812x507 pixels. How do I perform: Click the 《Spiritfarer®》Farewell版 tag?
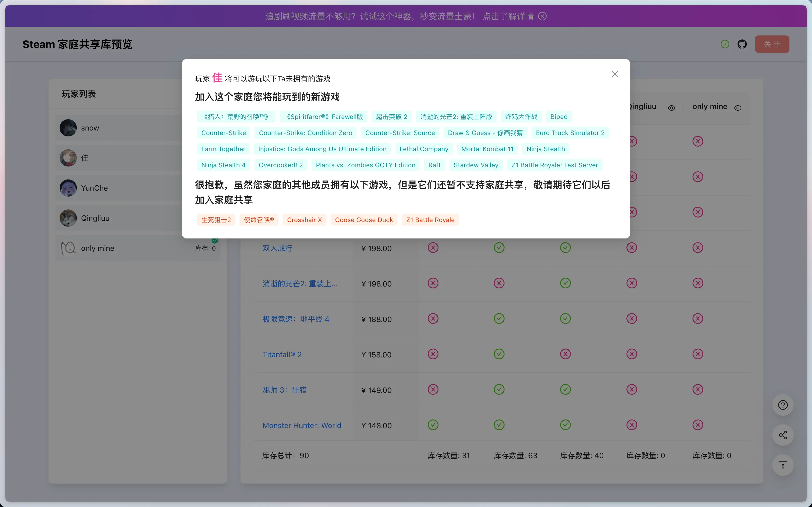[x=324, y=117]
